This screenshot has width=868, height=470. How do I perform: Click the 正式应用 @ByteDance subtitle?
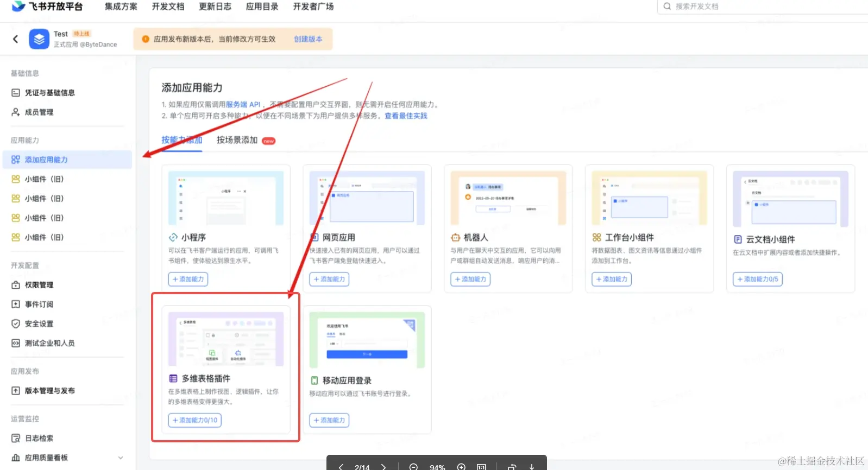[85, 45]
